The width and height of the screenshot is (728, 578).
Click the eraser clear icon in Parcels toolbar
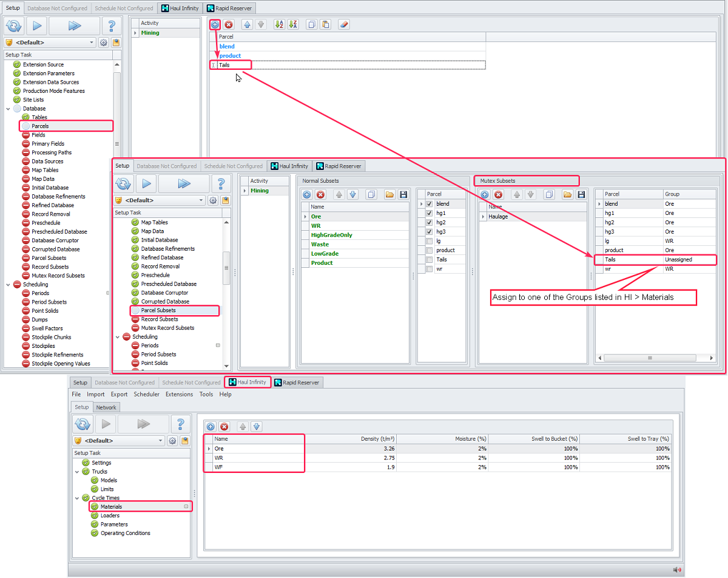(x=343, y=25)
